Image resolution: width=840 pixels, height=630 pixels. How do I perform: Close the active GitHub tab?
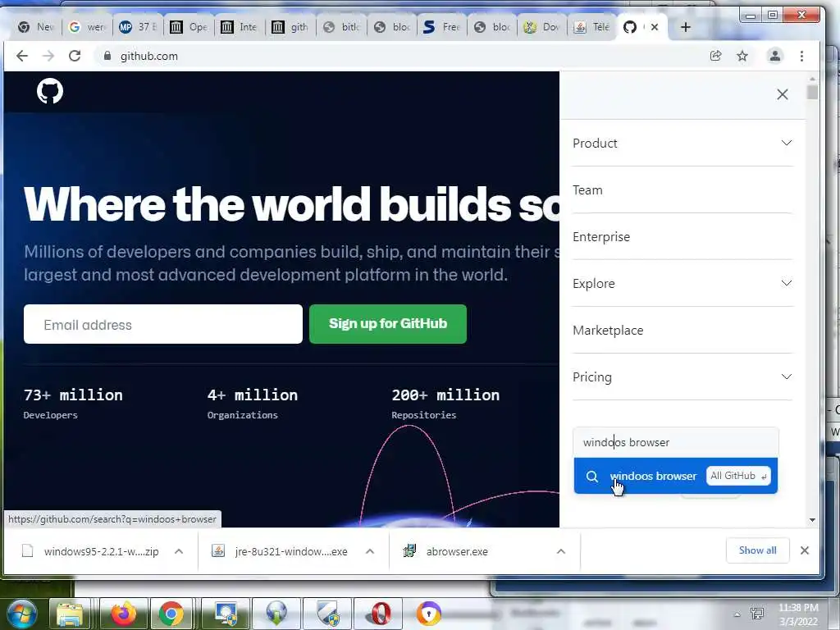(655, 27)
